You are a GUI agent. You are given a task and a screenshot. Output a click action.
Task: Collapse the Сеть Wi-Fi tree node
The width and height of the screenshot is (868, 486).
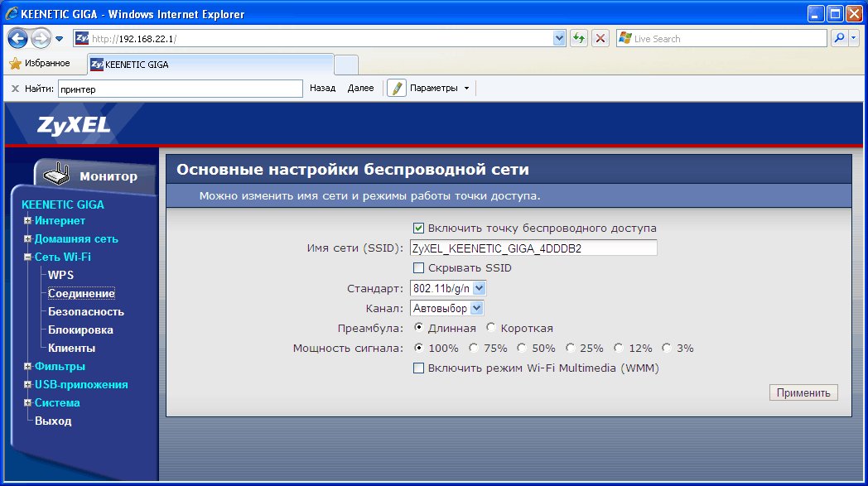(x=27, y=257)
